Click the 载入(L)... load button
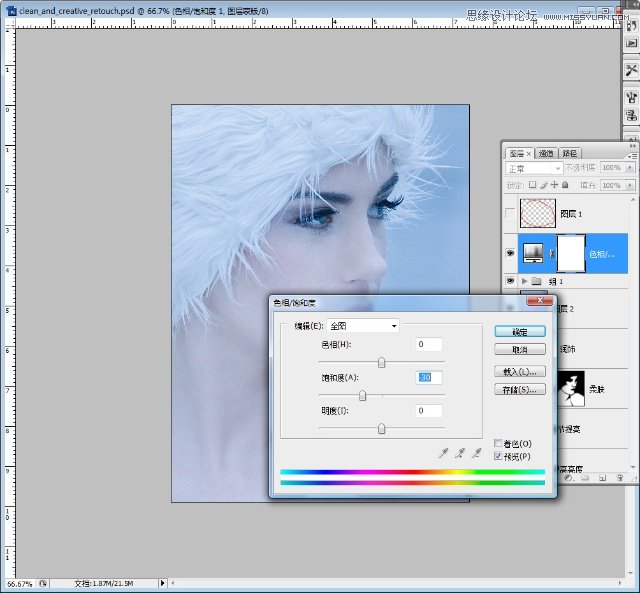The width and height of the screenshot is (640, 593). [x=520, y=371]
